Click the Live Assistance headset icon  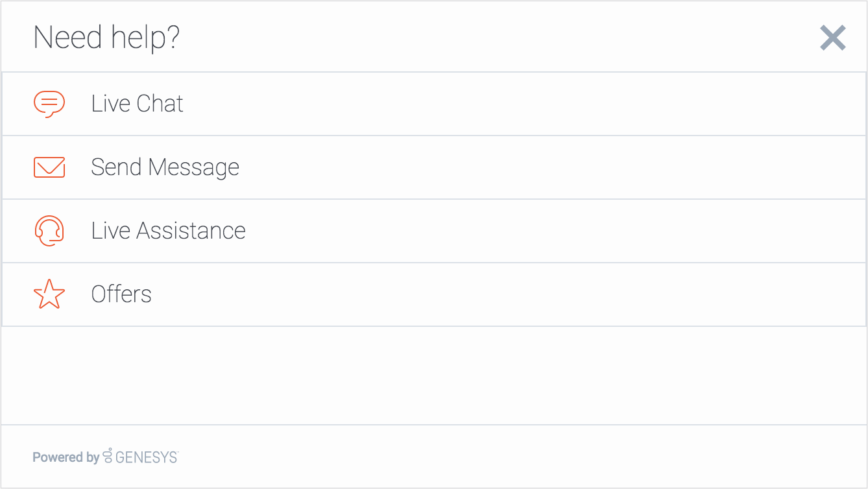point(49,231)
